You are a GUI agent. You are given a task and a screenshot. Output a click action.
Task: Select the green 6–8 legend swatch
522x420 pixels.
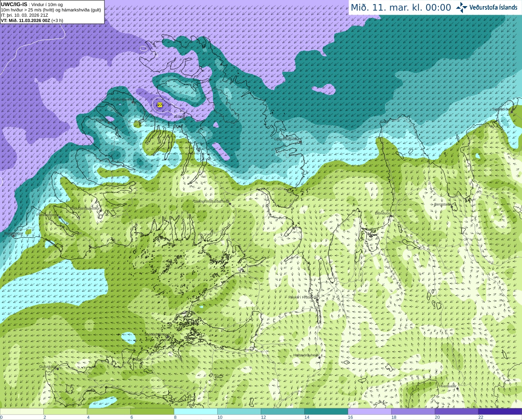(152, 411)
